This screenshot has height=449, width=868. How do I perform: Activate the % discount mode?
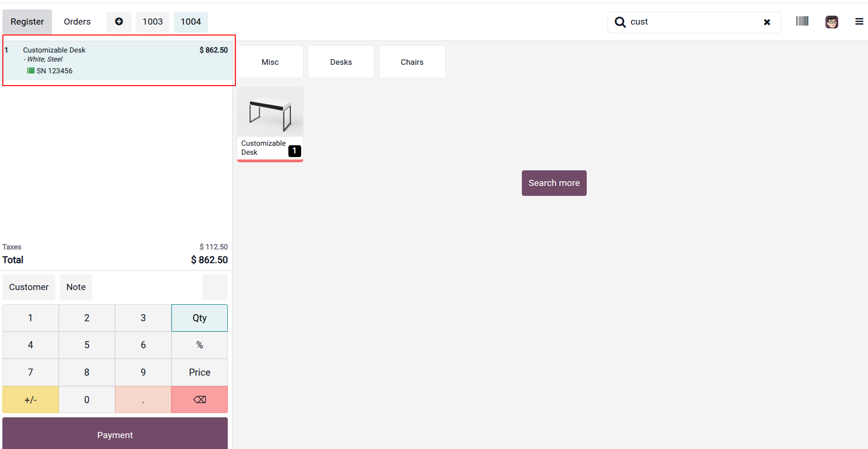(x=199, y=345)
